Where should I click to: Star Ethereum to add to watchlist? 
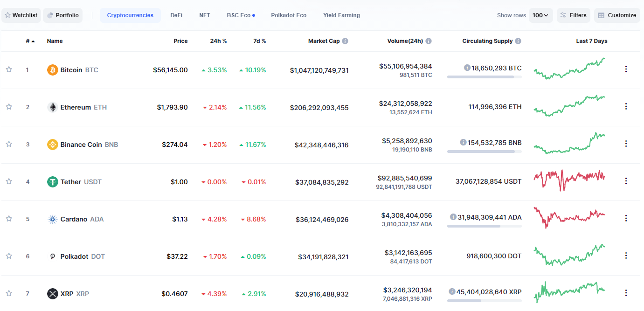[9, 107]
